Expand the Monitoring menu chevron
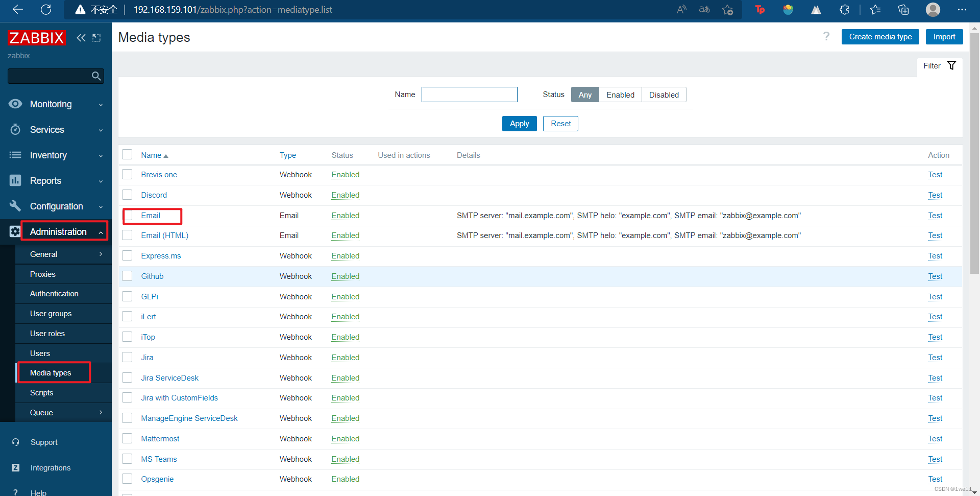Image resolution: width=980 pixels, height=496 pixels. pos(101,105)
